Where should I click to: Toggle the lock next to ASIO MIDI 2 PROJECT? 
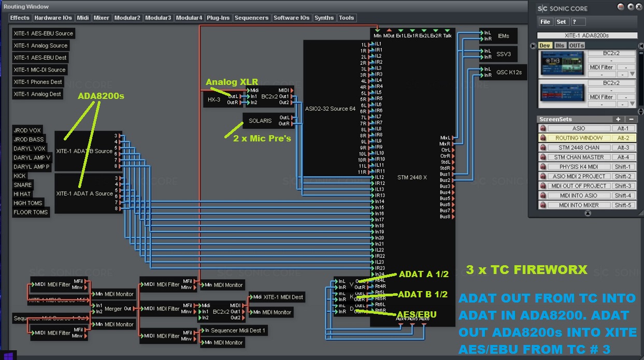coord(543,177)
